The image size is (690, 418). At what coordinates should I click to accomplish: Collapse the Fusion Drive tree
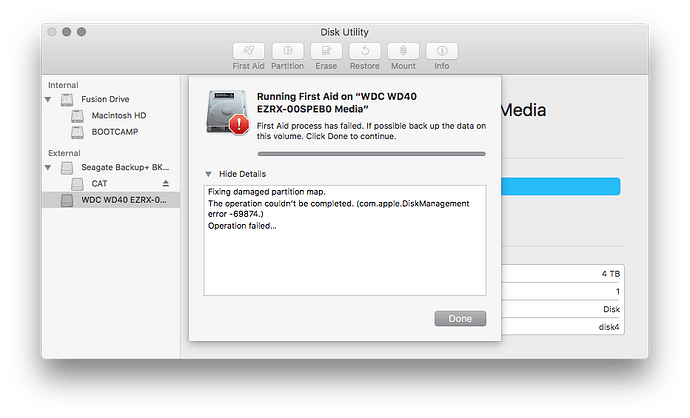pyautogui.click(x=48, y=99)
